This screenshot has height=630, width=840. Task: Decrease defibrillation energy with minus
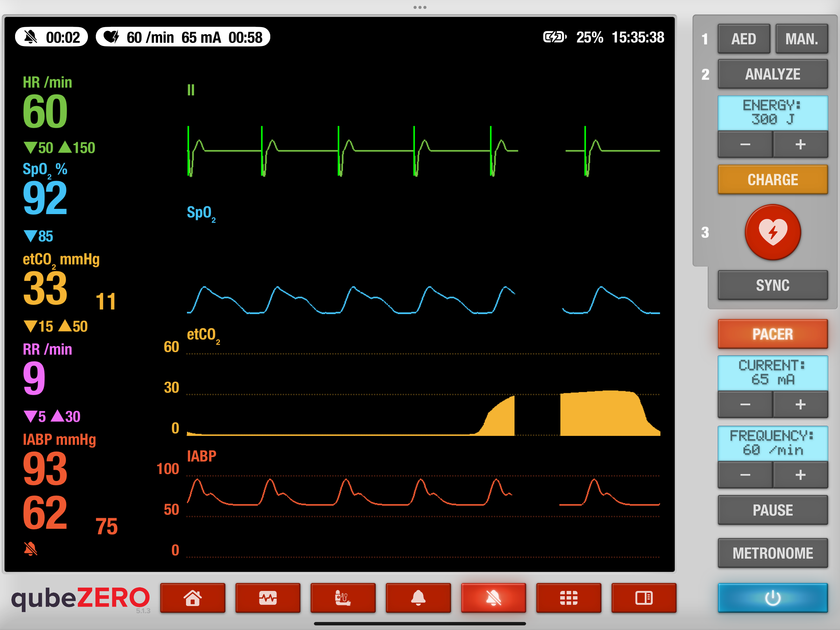coord(745,144)
